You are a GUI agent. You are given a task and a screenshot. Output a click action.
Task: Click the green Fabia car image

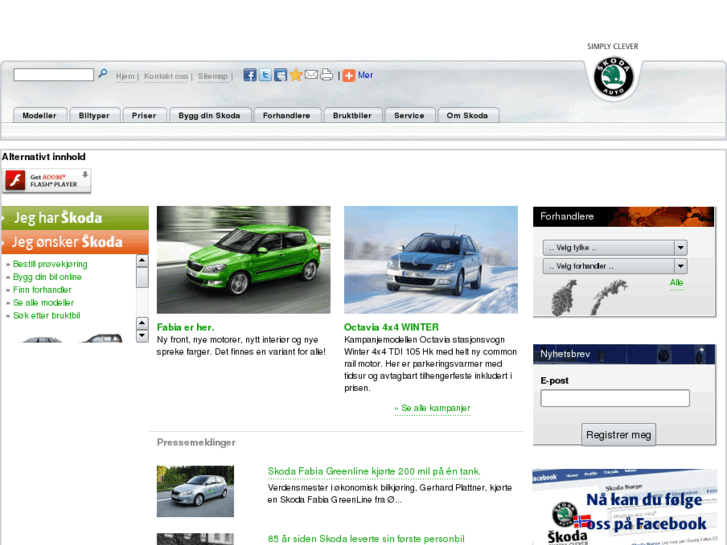[x=243, y=260]
